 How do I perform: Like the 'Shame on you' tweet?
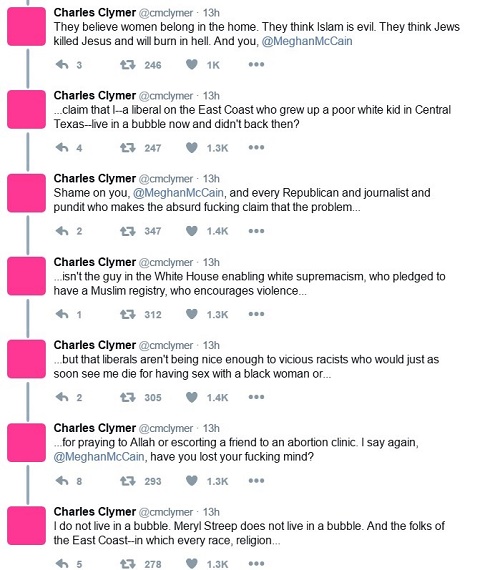click(x=192, y=231)
